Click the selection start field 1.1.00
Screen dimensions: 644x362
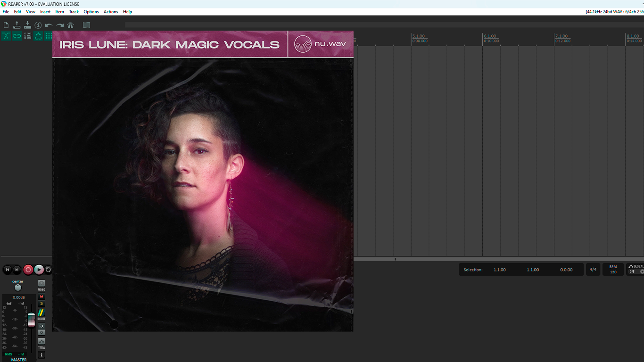point(500,270)
